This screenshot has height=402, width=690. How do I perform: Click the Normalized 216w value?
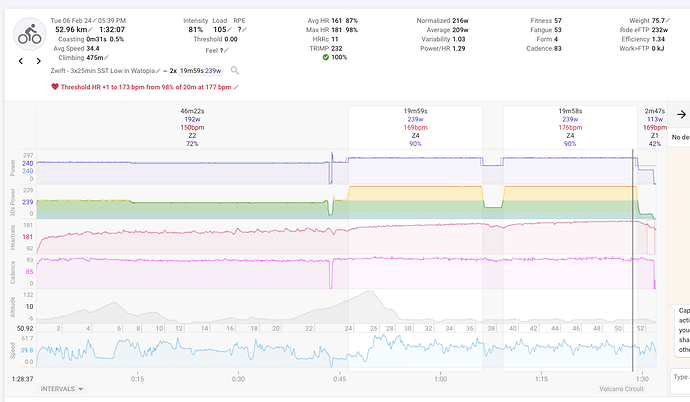pos(460,20)
